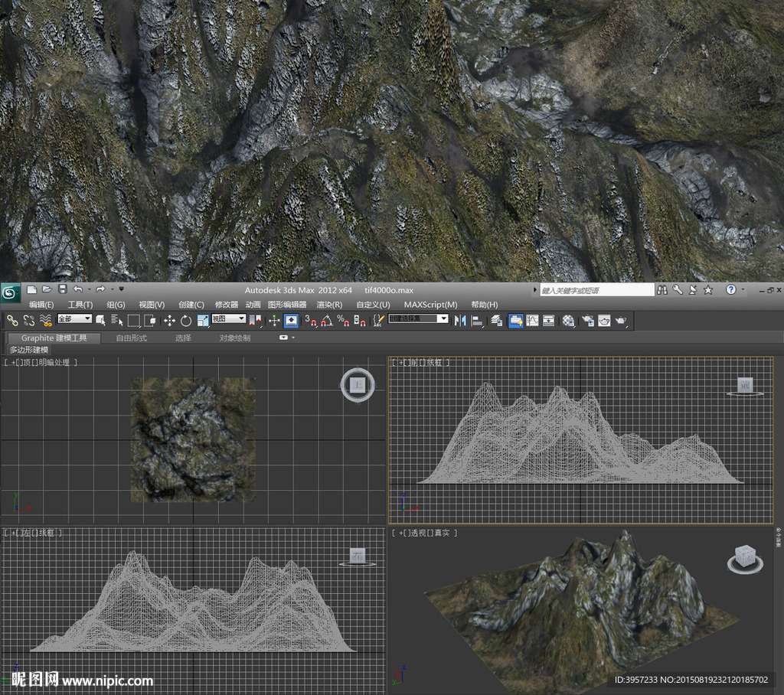Open the Layer Manager icon
Viewport: 784px width, 695px height.
(496, 321)
